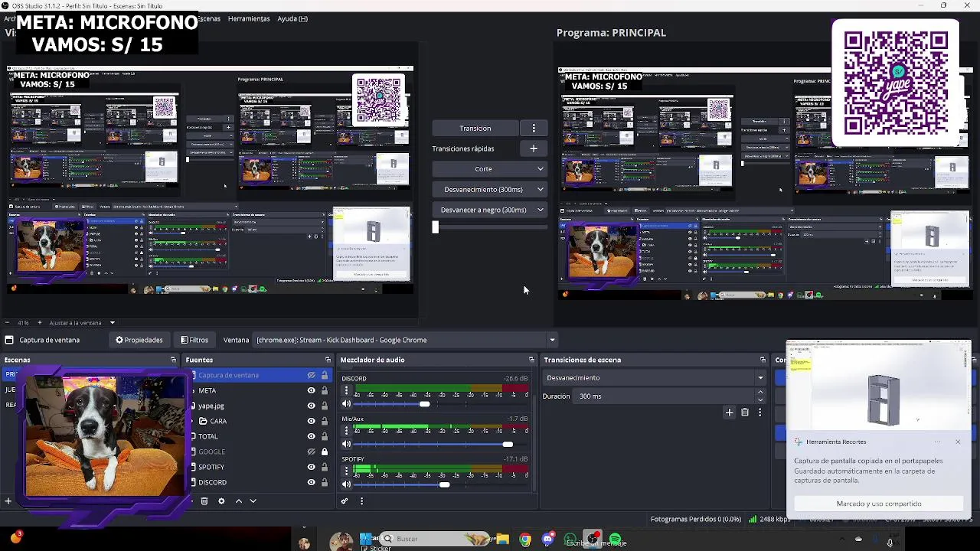Open Snipping Tool notification three-dot options

[x=937, y=442]
